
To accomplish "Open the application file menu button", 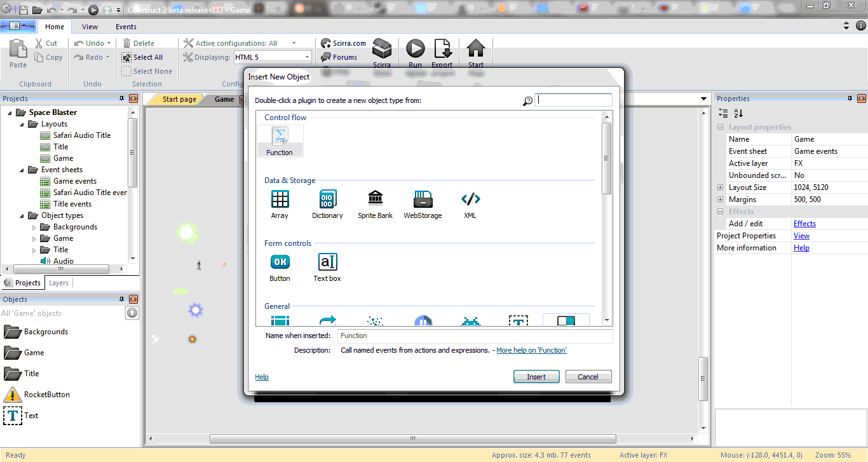I will click(18, 26).
